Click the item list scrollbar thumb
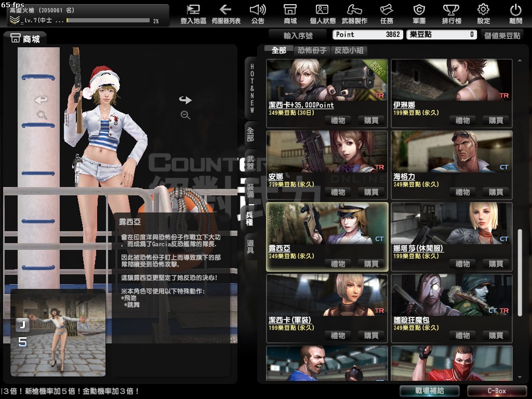Screen dimensions: 532x399 [x=520, y=273]
